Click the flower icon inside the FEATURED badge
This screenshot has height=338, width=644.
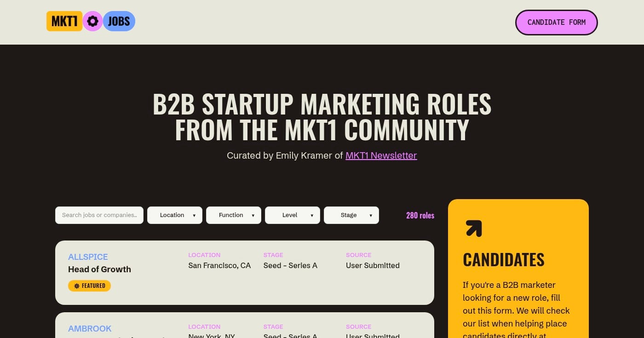(76, 286)
